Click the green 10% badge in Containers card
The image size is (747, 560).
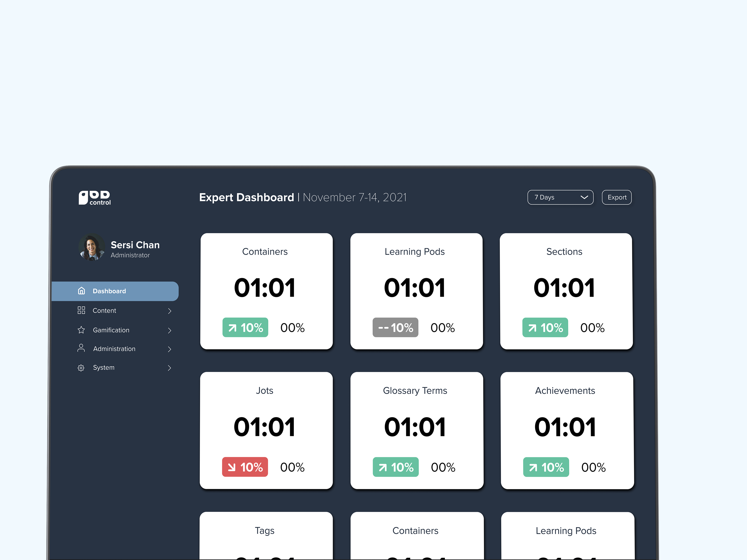(245, 327)
